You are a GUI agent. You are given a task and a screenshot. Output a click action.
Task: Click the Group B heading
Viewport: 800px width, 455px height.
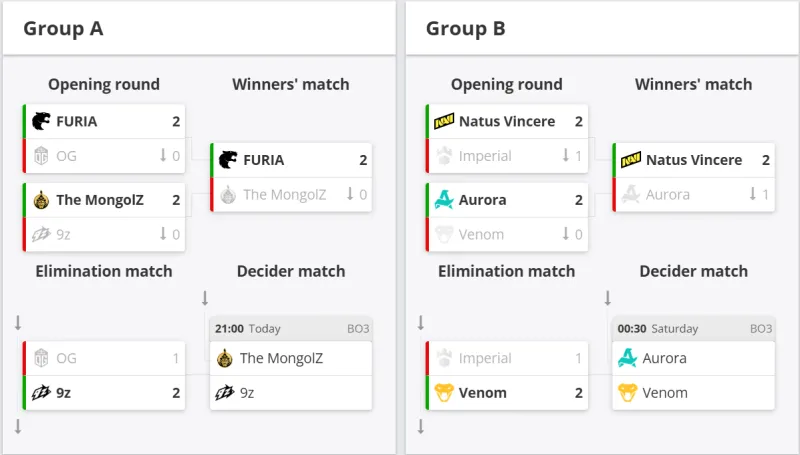465,28
